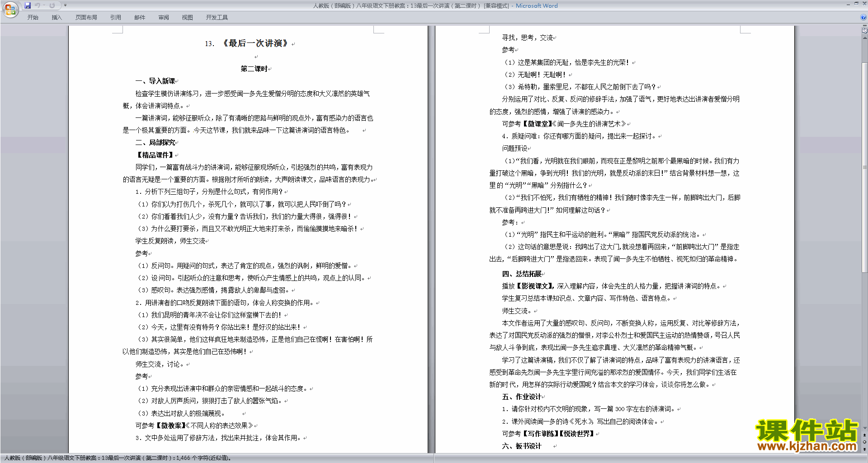Click the heading 第二课时

[254, 69]
